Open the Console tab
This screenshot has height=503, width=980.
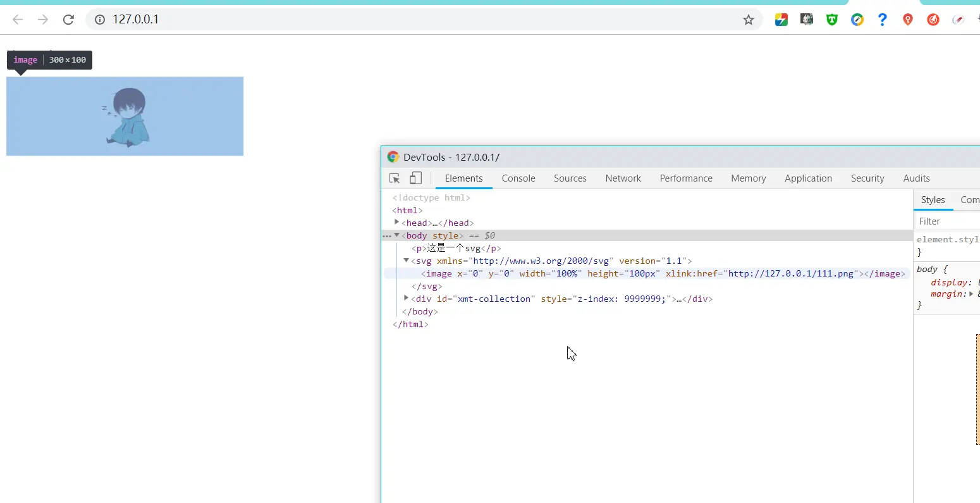tap(518, 178)
